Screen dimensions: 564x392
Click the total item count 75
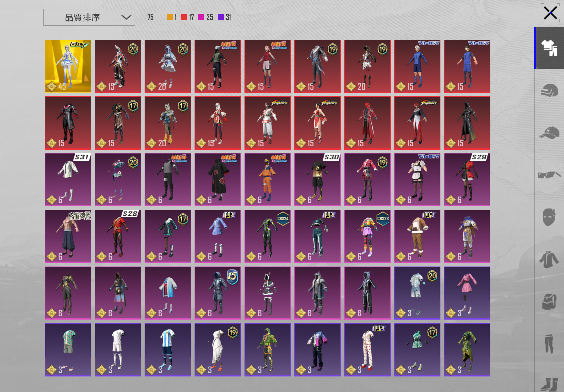click(x=151, y=17)
